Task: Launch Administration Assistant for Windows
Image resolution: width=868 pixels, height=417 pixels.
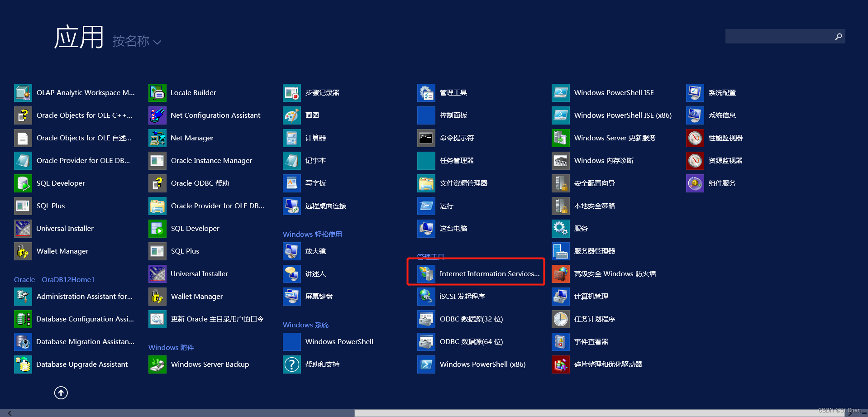Action: click(74, 297)
